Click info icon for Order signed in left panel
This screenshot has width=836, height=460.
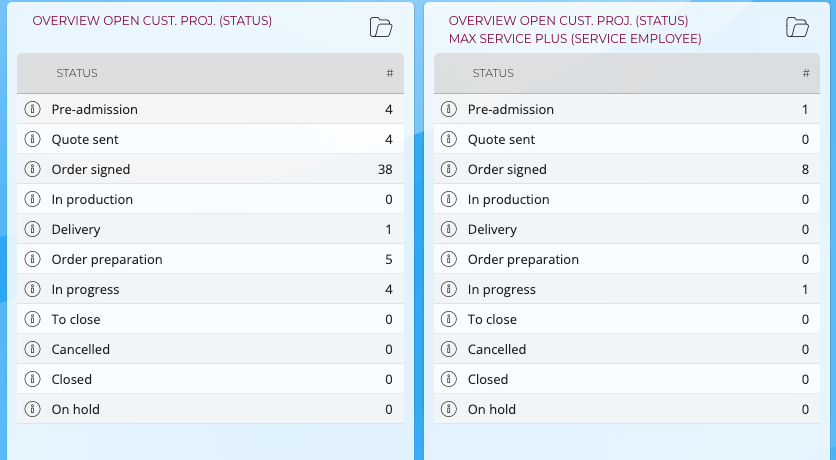click(33, 169)
